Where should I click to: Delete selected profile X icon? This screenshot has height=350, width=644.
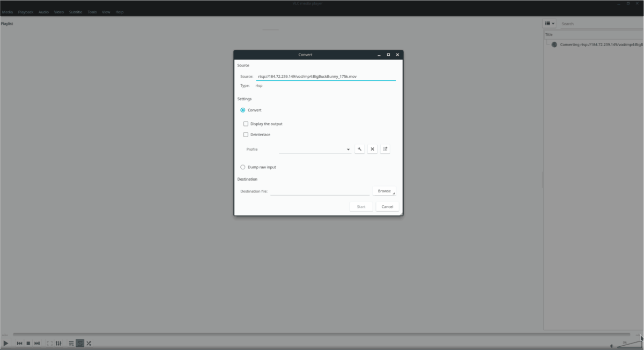click(x=372, y=149)
